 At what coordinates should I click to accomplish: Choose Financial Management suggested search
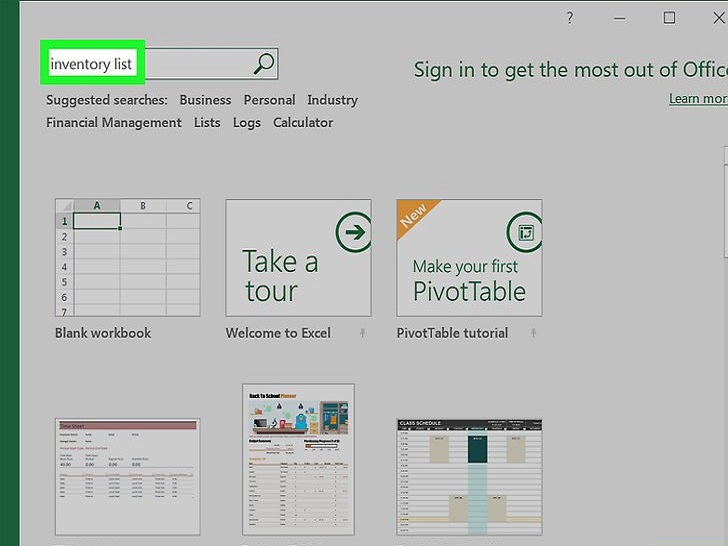click(x=114, y=123)
